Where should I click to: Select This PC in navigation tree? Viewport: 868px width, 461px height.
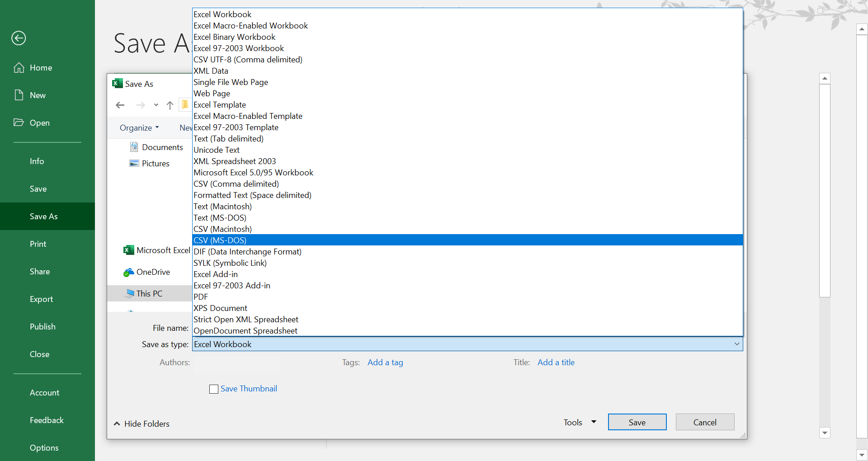pos(149,293)
